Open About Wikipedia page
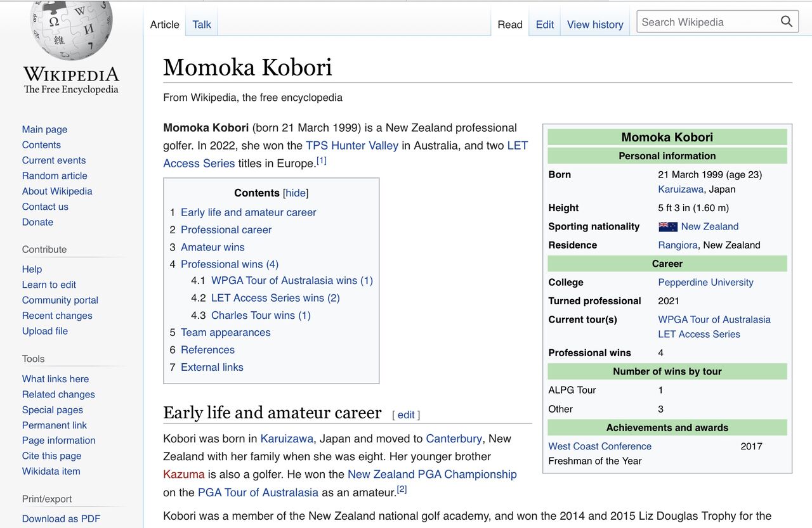The height and width of the screenshot is (528, 812). click(x=57, y=191)
